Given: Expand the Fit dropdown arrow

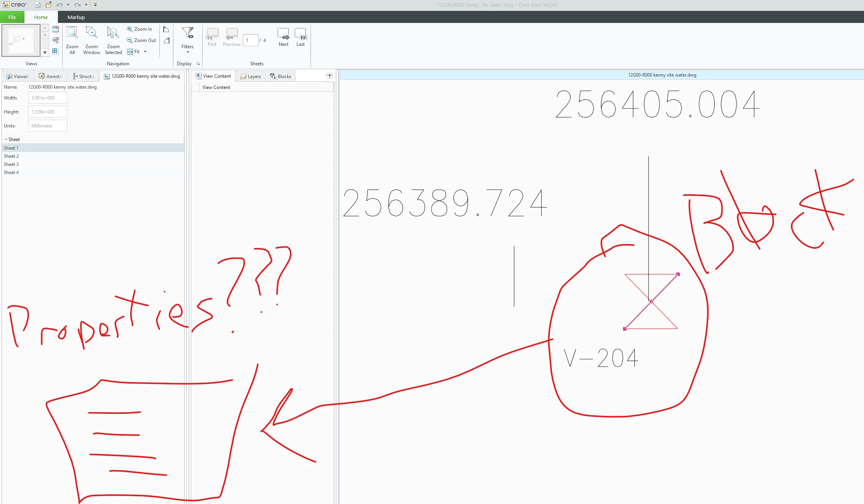Looking at the screenshot, I should (145, 52).
